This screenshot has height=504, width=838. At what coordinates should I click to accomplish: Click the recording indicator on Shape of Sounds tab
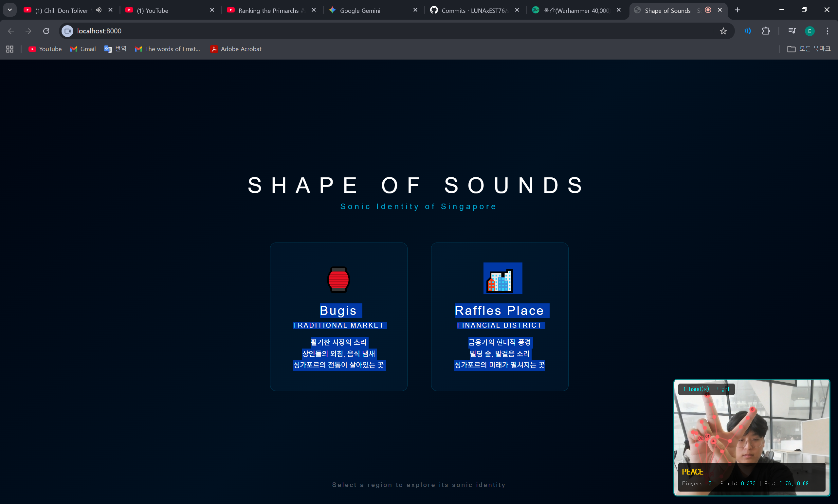pyautogui.click(x=708, y=10)
